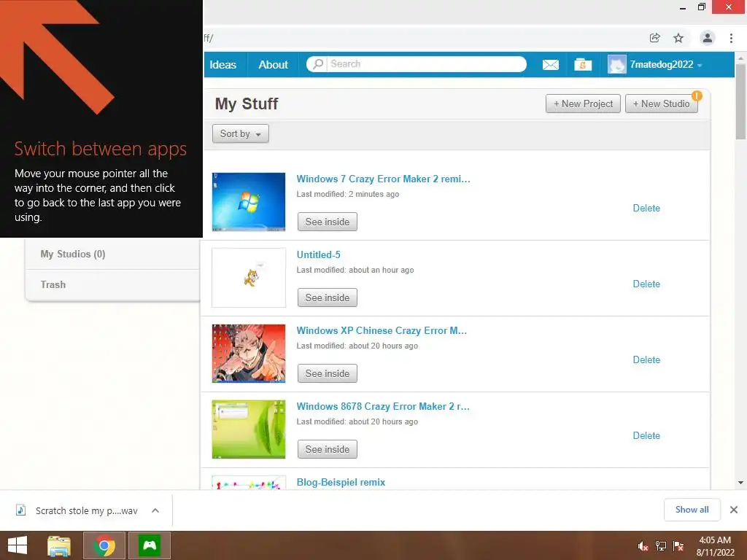
Task: Click the Windows XP Chinese project thumbnail
Action: (249, 354)
